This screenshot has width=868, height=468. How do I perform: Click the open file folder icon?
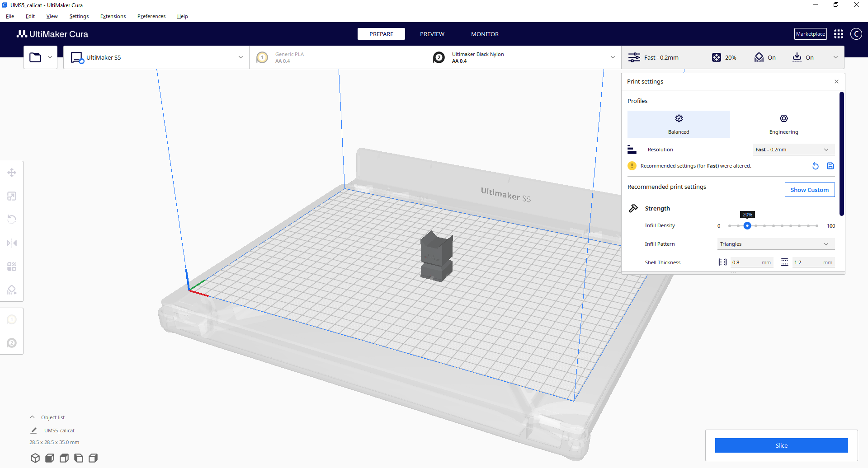(35, 57)
